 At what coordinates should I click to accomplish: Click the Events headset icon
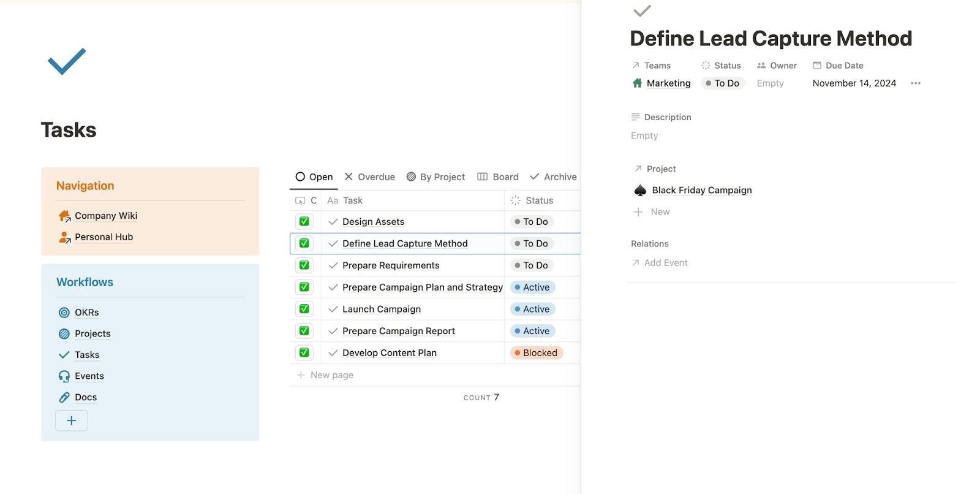pyautogui.click(x=64, y=376)
